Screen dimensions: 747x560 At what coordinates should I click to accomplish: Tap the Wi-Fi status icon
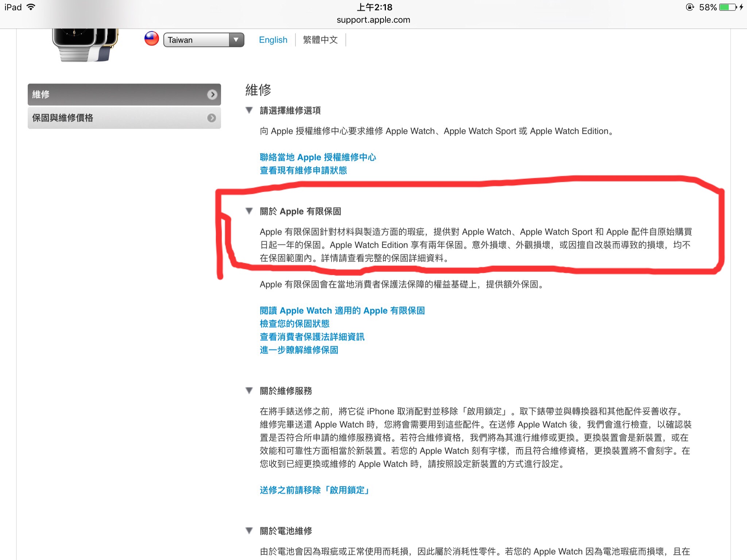(31, 7)
